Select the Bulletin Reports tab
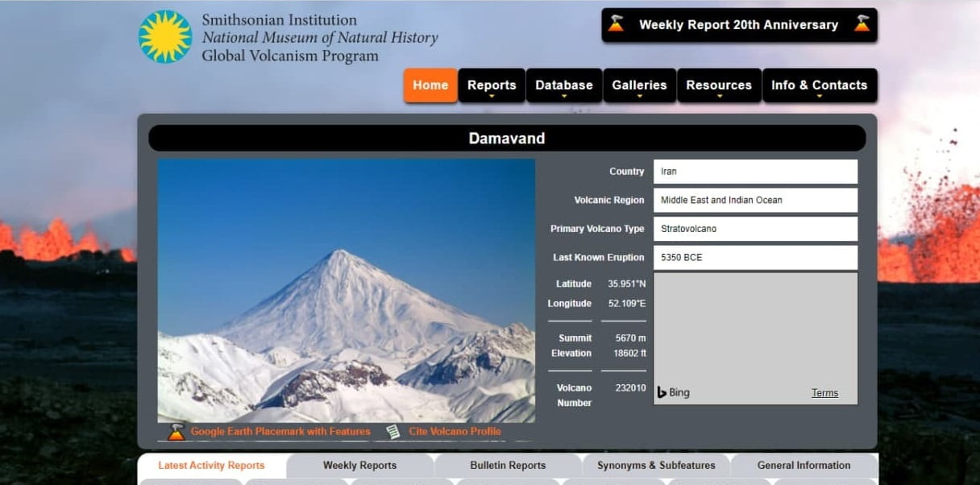The height and width of the screenshot is (485, 980). (508, 466)
